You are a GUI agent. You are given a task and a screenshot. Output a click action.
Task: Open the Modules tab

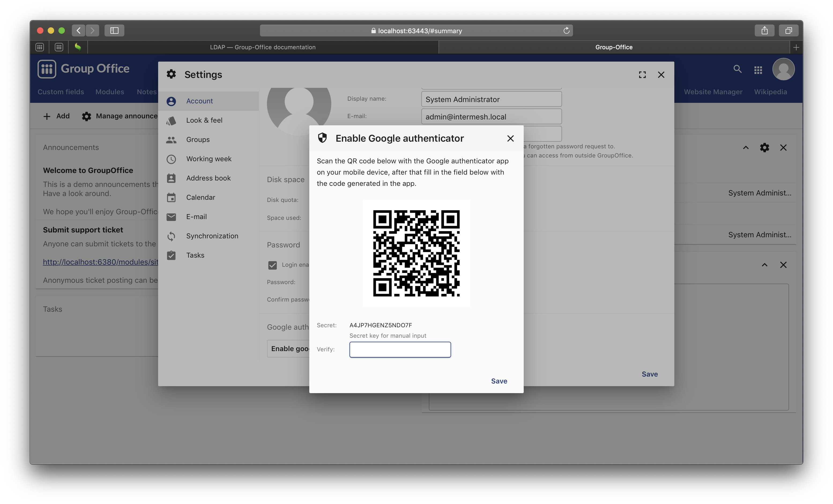[x=110, y=92]
